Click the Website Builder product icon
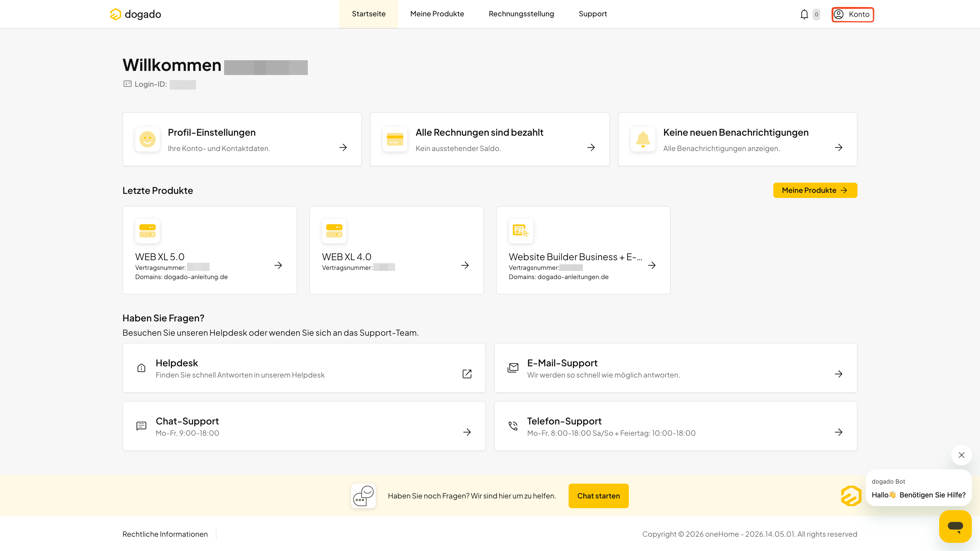This screenshot has height=551, width=980. coord(521,231)
